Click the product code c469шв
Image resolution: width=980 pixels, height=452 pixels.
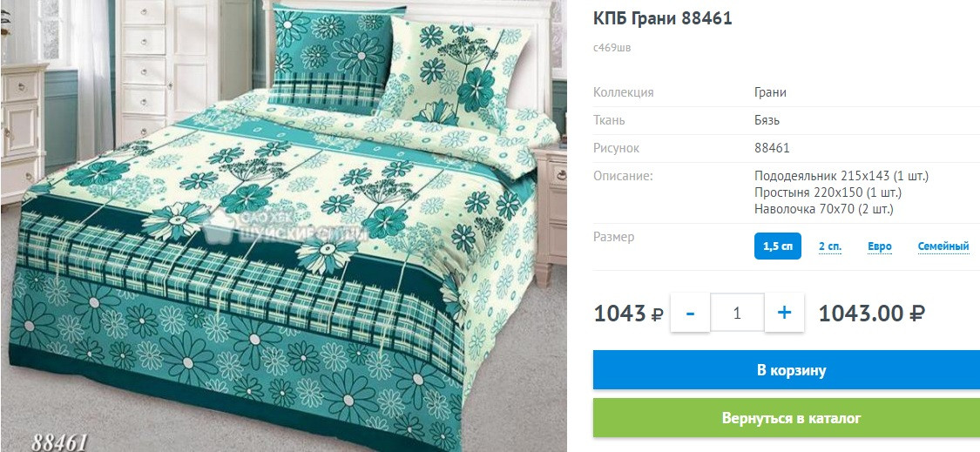612,48
